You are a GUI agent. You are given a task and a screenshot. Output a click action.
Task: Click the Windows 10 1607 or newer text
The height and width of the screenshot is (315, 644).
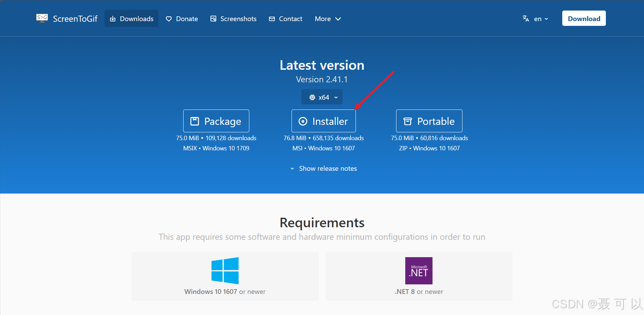click(225, 292)
